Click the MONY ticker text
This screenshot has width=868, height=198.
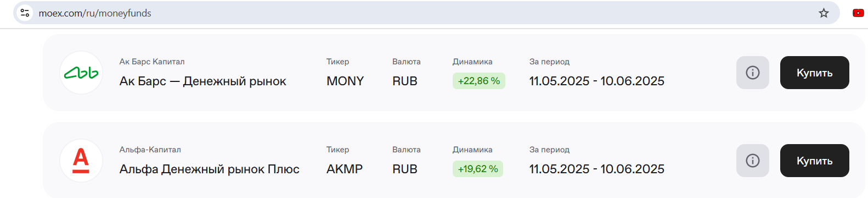pos(345,81)
